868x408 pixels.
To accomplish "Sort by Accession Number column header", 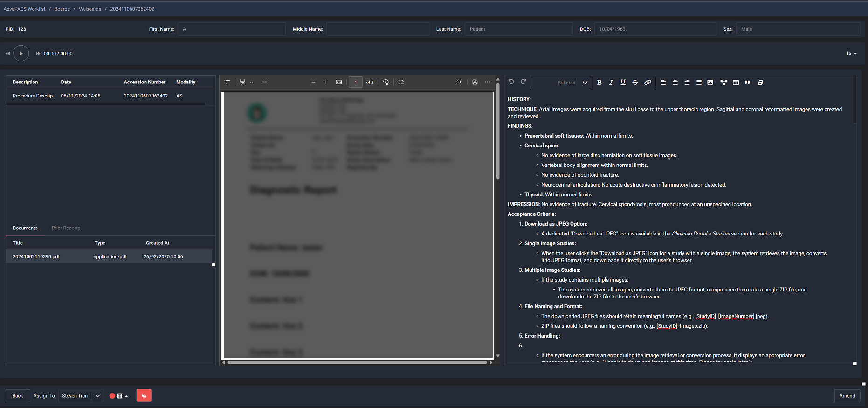I will click(x=145, y=82).
